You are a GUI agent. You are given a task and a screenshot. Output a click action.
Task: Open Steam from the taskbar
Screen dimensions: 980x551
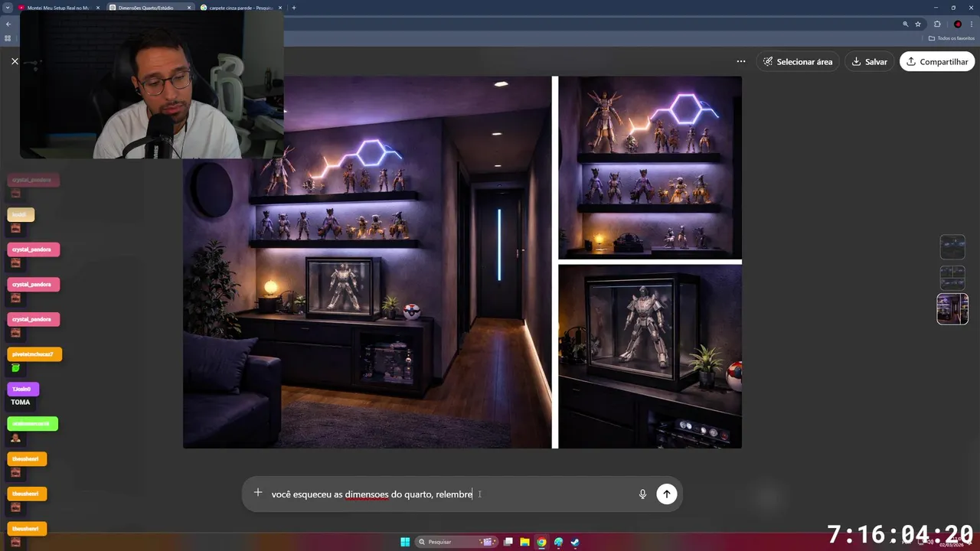(575, 542)
